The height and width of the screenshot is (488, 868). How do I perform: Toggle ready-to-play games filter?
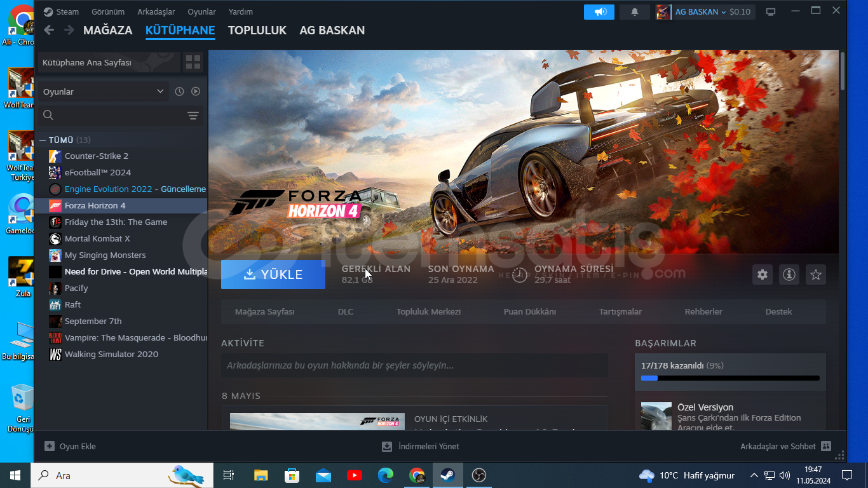coord(196,91)
